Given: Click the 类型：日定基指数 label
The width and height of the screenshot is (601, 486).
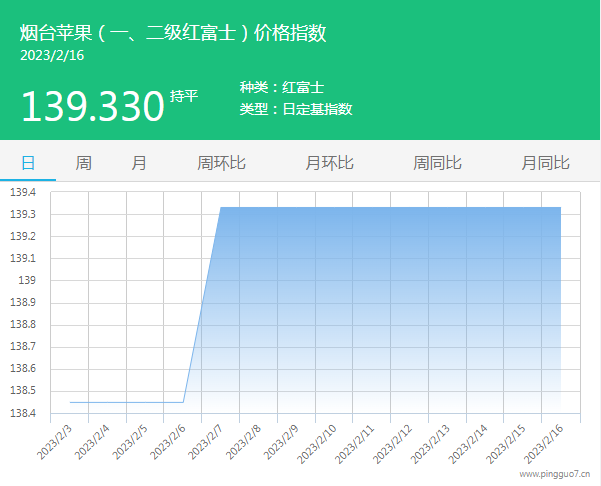Looking at the screenshot, I should (x=296, y=109).
